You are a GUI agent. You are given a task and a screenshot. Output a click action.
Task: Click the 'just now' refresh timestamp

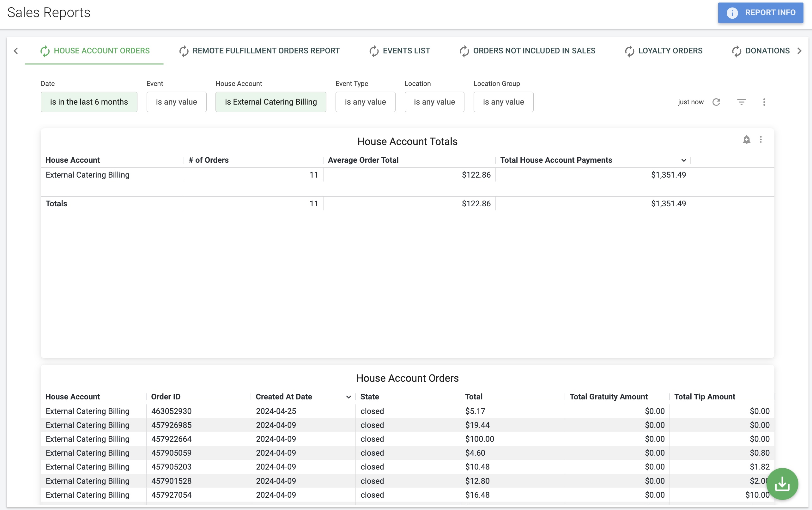pyautogui.click(x=691, y=102)
